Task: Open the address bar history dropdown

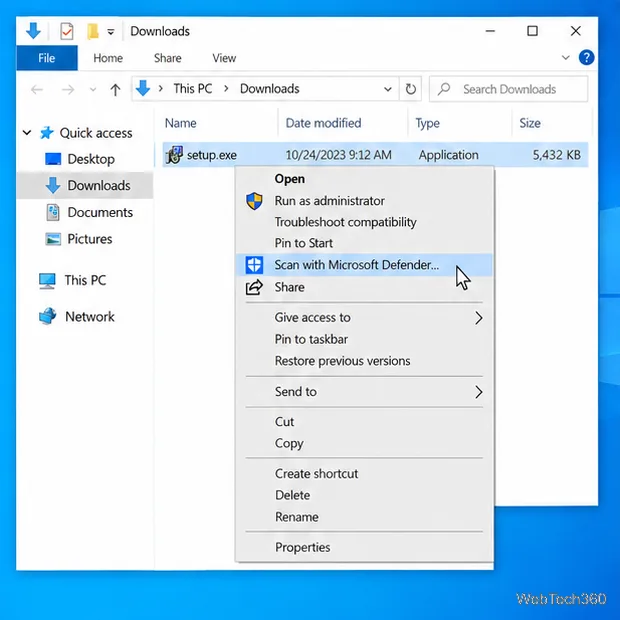Action: pyautogui.click(x=388, y=89)
